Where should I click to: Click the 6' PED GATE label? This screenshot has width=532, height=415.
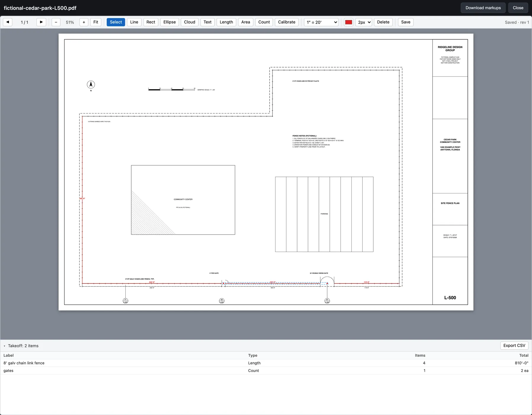pyautogui.click(x=214, y=273)
